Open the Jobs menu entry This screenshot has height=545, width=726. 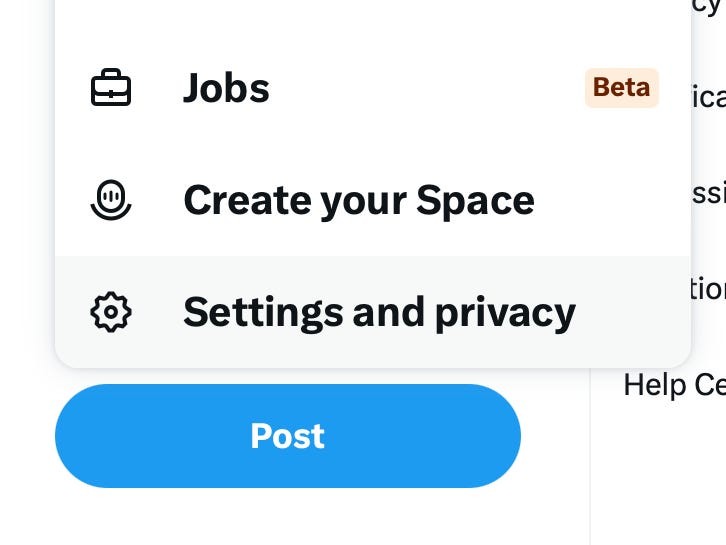[x=226, y=89]
